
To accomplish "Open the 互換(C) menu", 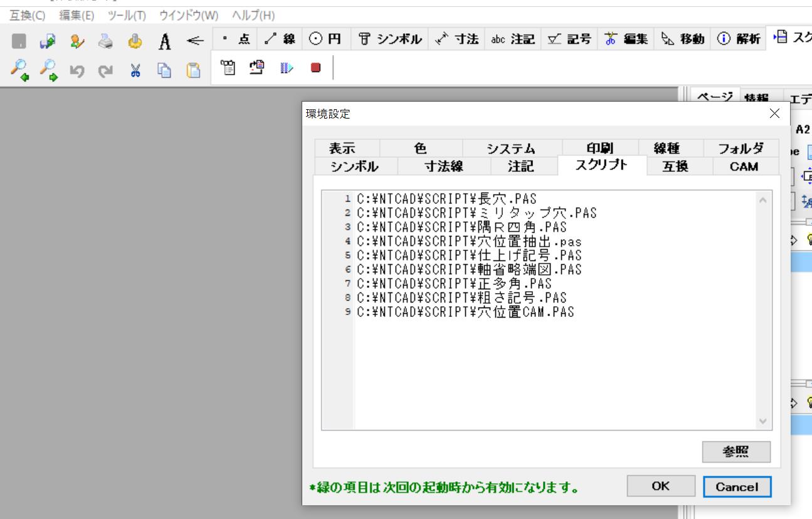I will point(26,15).
